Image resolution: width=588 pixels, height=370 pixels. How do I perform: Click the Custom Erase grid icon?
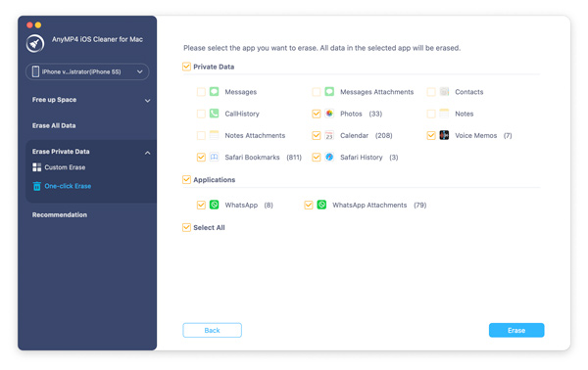37,167
